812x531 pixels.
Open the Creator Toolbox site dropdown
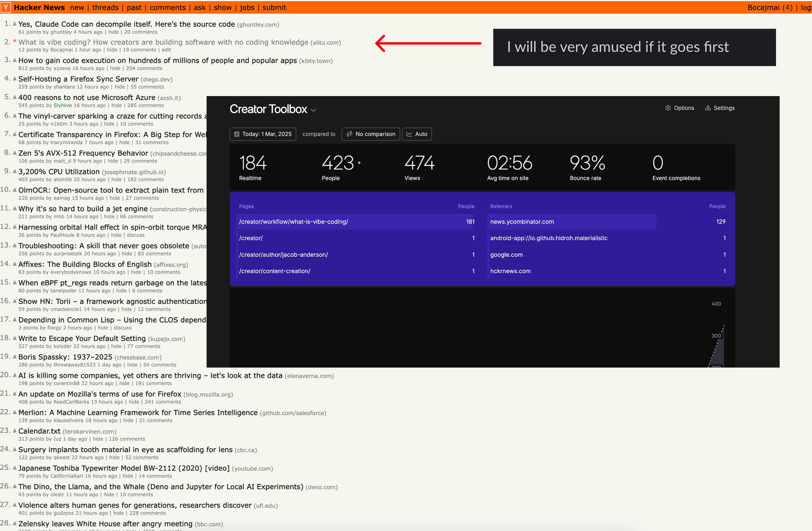pyautogui.click(x=273, y=109)
